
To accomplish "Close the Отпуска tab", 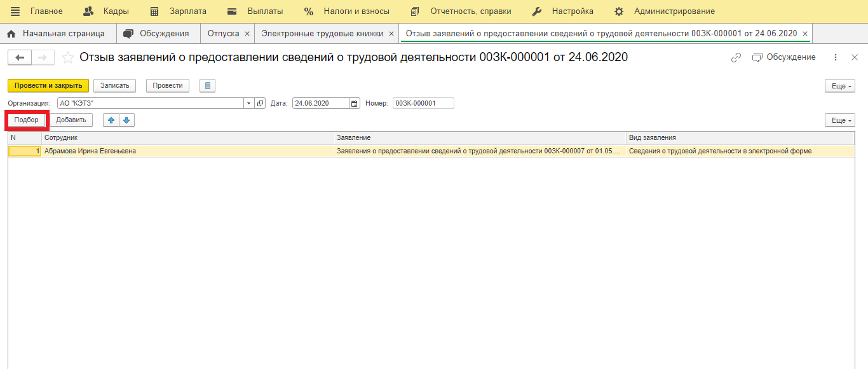I will click(x=247, y=34).
